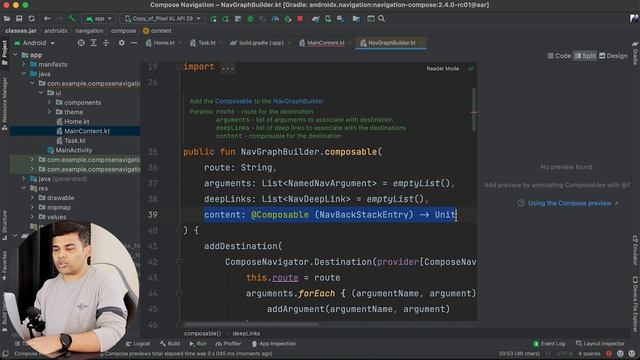640x360 pixels.
Task: Click composable() in the editor breadcrumb
Action: coord(202,333)
